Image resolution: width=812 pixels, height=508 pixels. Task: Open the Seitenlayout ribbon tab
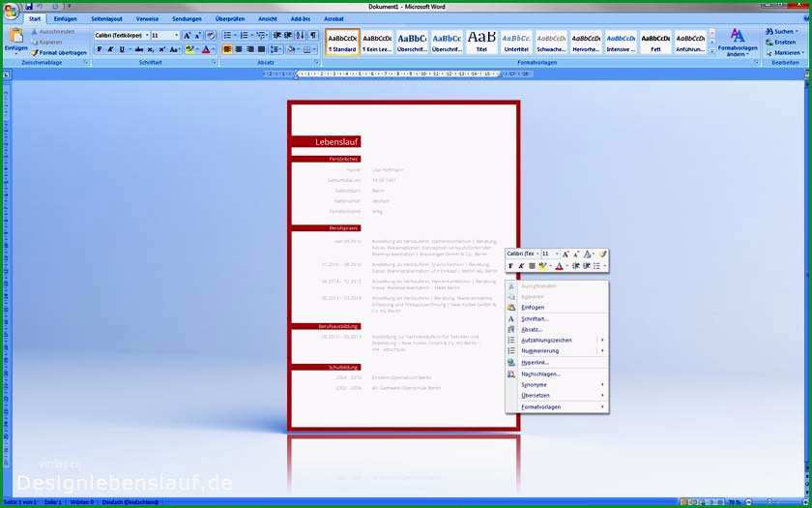coord(106,19)
